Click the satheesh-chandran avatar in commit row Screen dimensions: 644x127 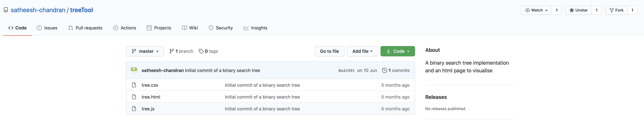(x=134, y=70)
